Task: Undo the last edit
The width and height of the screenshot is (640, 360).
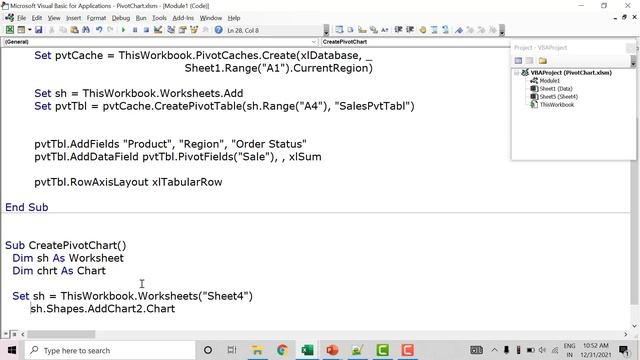Action: click(x=99, y=30)
